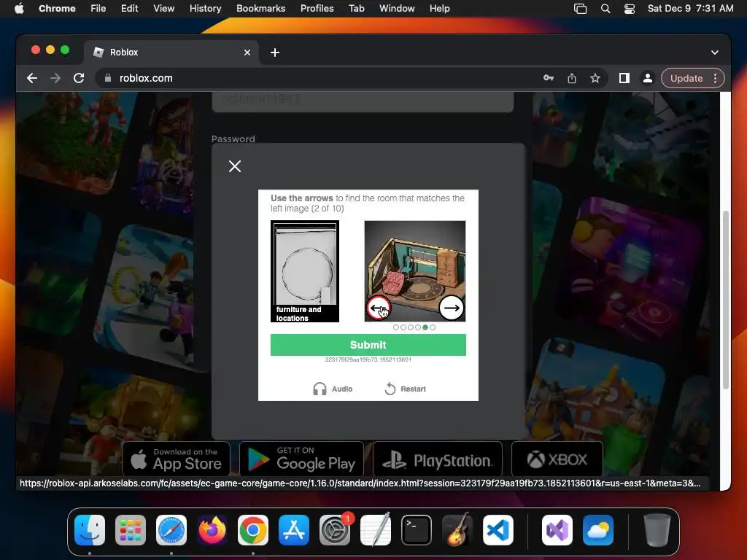Close the captcha dialog with X

tap(234, 166)
